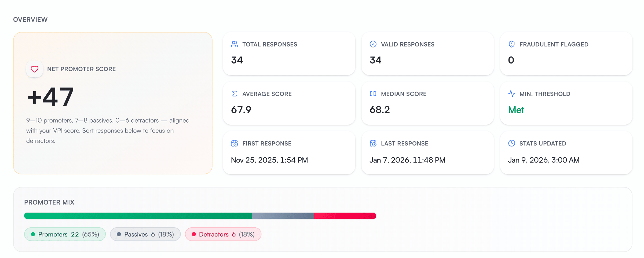644x258 pixels.
Task: Click the calendar icon beside Last Response
Action: pyautogui.click(x=373, y=143)
